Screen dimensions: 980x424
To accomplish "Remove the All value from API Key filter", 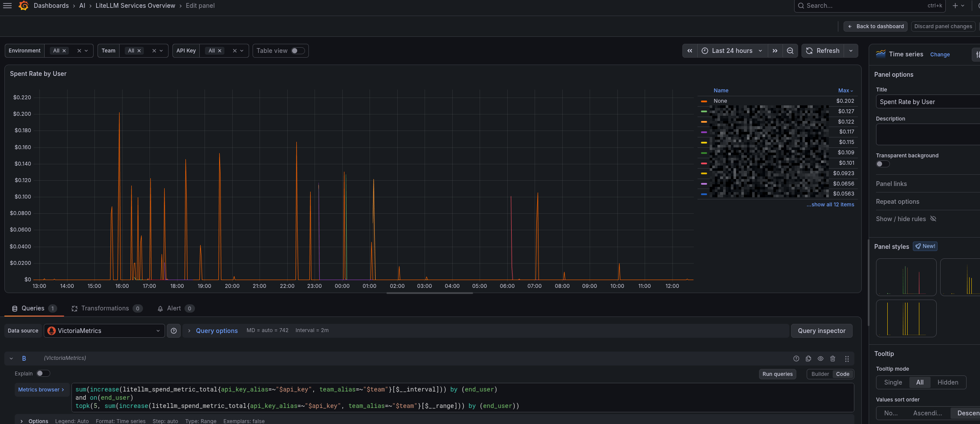I will tap(220, 51).
